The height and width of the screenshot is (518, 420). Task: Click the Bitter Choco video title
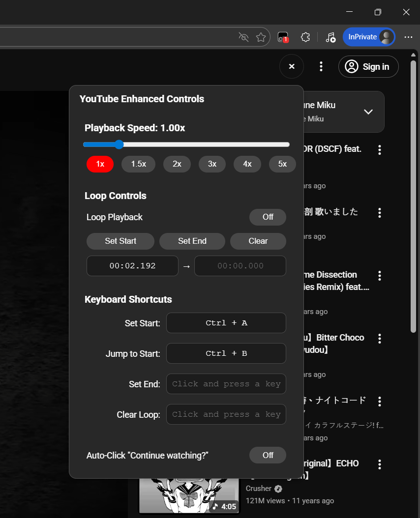coord(334,344)
